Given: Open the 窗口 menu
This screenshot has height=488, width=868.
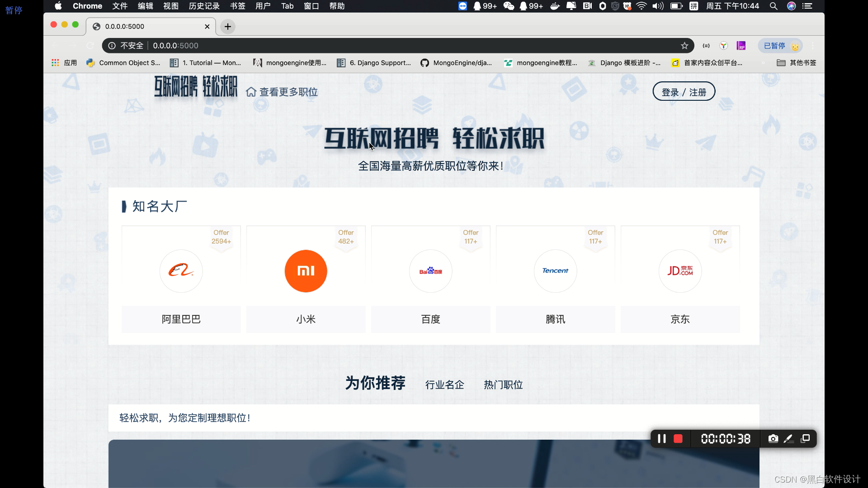Looking at the screenshot, I should click(311, 6).
